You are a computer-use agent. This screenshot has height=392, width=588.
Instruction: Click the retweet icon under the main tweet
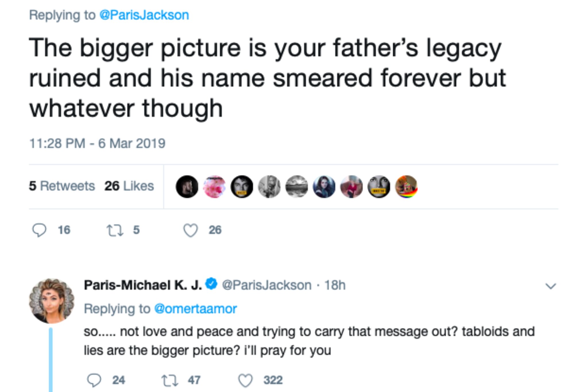pyautogui.click(x=115, y=230)
